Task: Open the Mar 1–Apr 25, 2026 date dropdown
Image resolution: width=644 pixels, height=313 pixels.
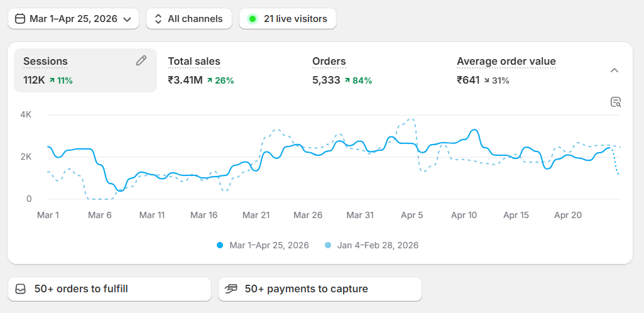Action: coord(74,19)
